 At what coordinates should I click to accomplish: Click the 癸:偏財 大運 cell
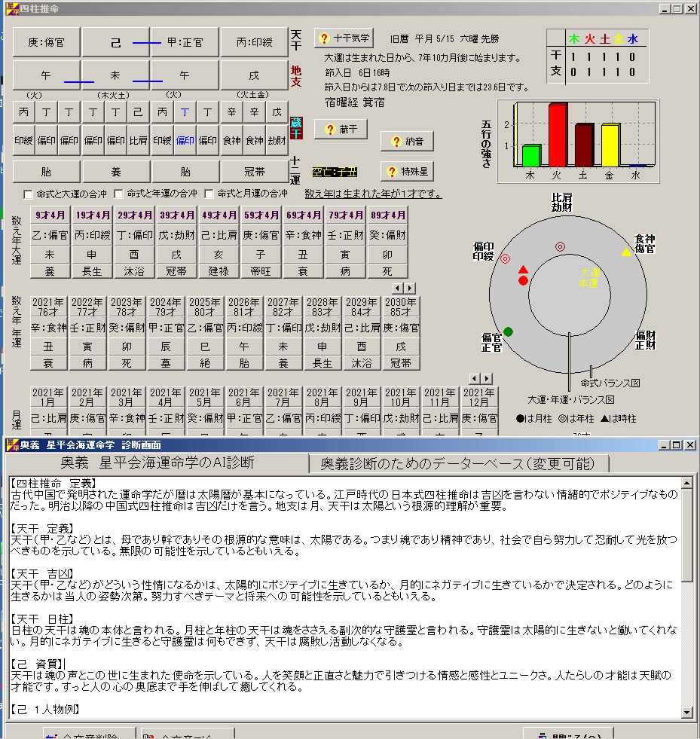coord(388,235)
